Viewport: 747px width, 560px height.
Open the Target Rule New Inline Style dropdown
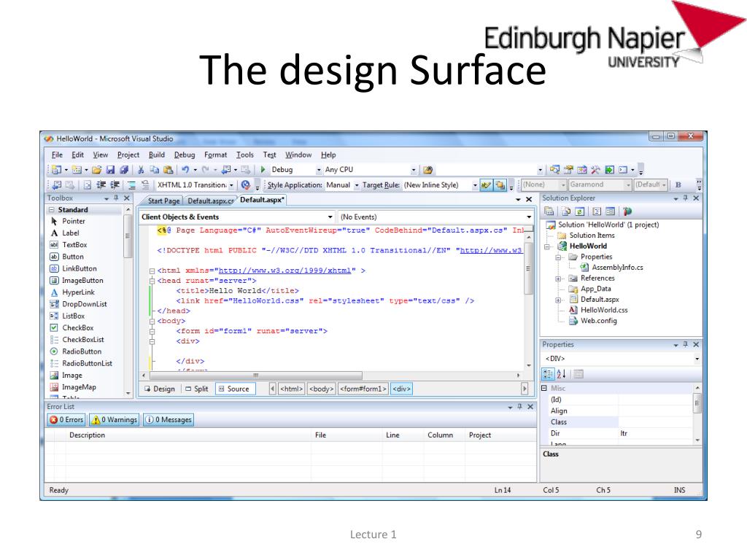475,185
